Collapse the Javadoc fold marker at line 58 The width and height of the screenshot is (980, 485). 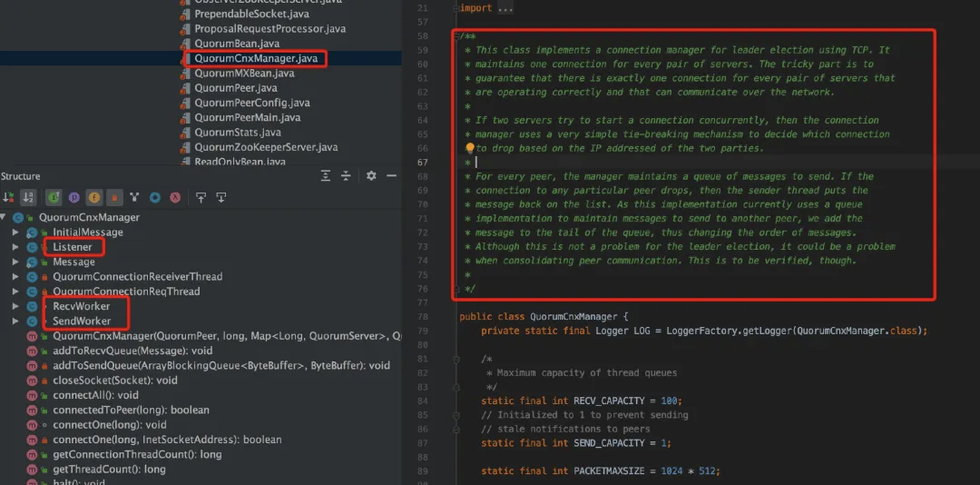(x=456, y=36)
